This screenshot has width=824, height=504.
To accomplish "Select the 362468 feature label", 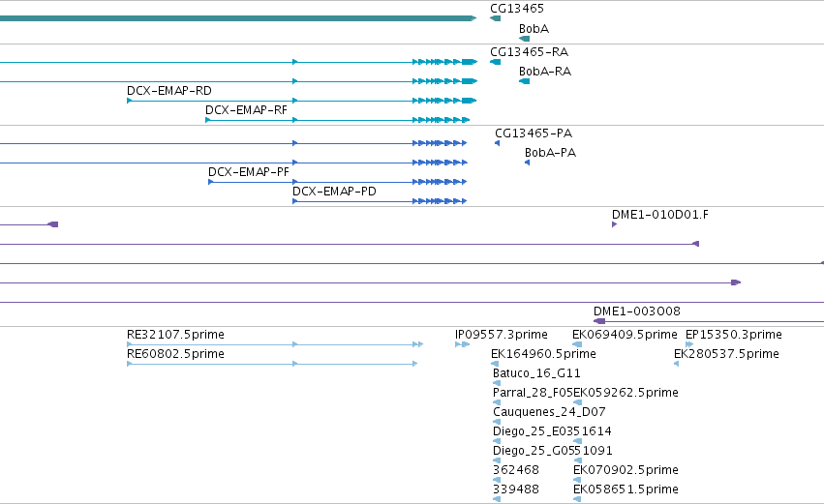I will [516, 470].
